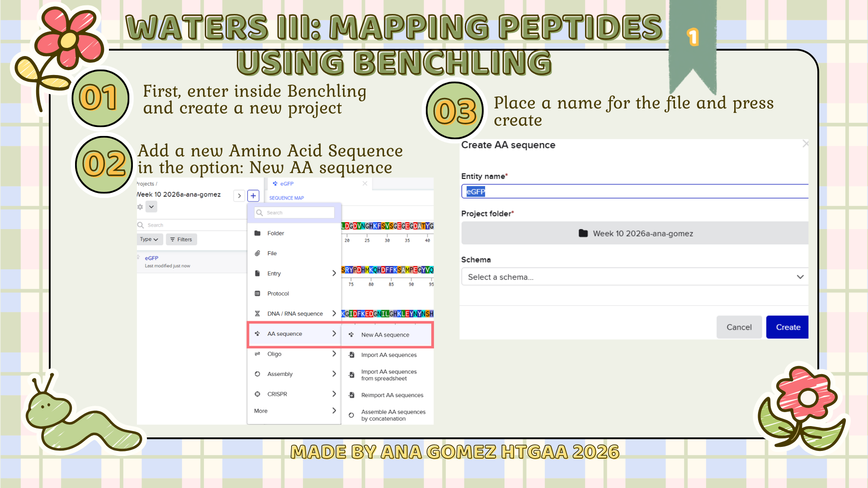The height and width of the screenshot is (488, 868).
Task: Click the DNA / RNA sequence helix icon
Action: click(x=258, y=314)
